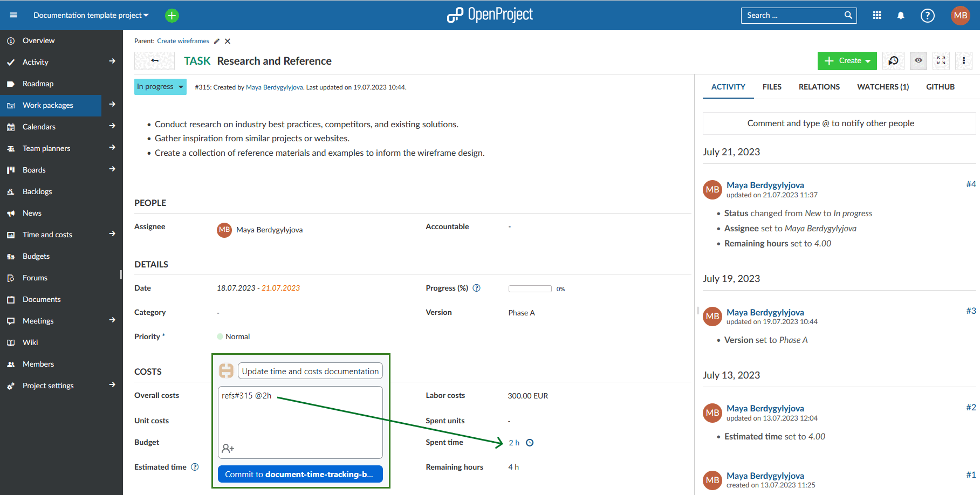Click the pencil icon to edit parent
This screenshot has height=495, width=980.
tap(217, 42)
